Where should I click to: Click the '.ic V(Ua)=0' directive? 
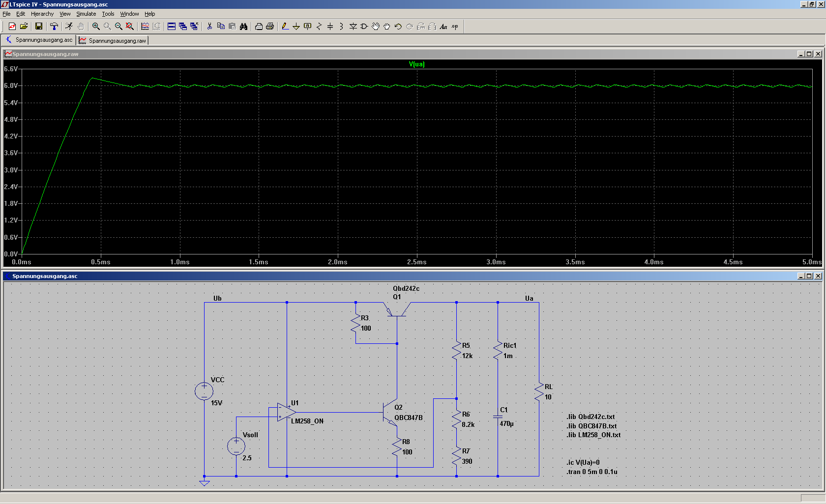click(583, 462)
